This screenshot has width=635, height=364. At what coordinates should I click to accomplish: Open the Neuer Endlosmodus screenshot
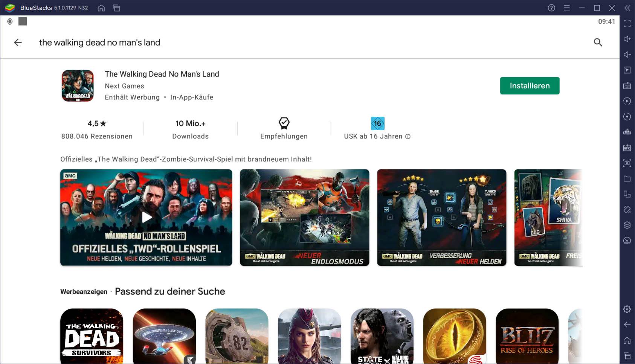point(305,218)
